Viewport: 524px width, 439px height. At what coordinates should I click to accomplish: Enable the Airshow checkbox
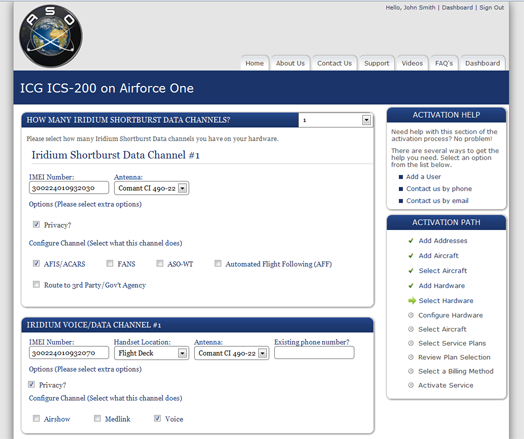pyautogui.click(x=36, y=419)
